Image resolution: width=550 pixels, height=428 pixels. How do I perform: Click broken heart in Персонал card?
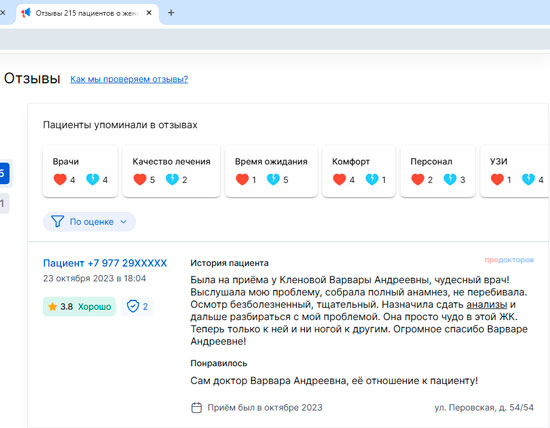(x=450, y=179)
